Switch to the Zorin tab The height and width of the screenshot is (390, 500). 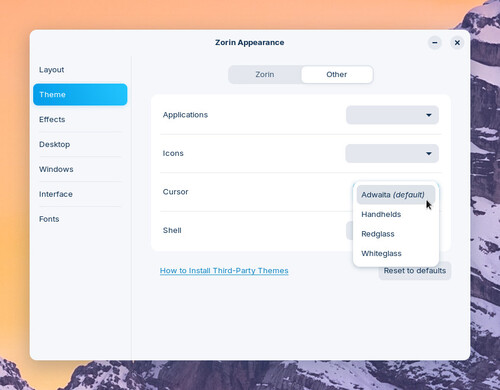click(265, 74)
